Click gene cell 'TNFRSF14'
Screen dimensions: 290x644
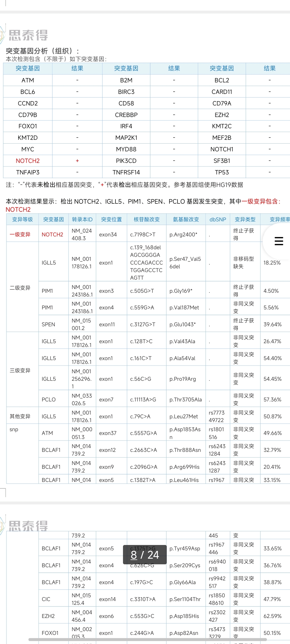[126, 172]
